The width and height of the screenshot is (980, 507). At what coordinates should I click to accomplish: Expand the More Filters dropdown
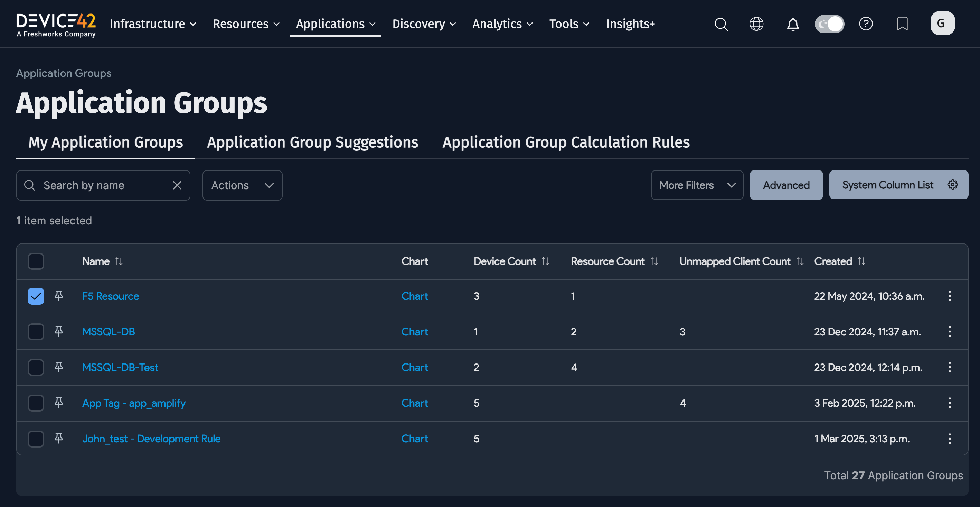click(x=697, y=185)
